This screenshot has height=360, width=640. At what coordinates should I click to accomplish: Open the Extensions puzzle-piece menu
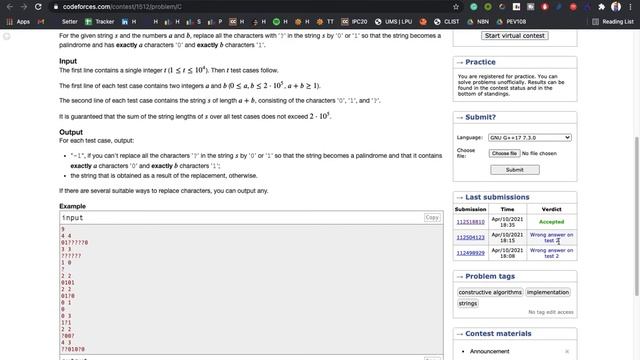click(601, 7)
